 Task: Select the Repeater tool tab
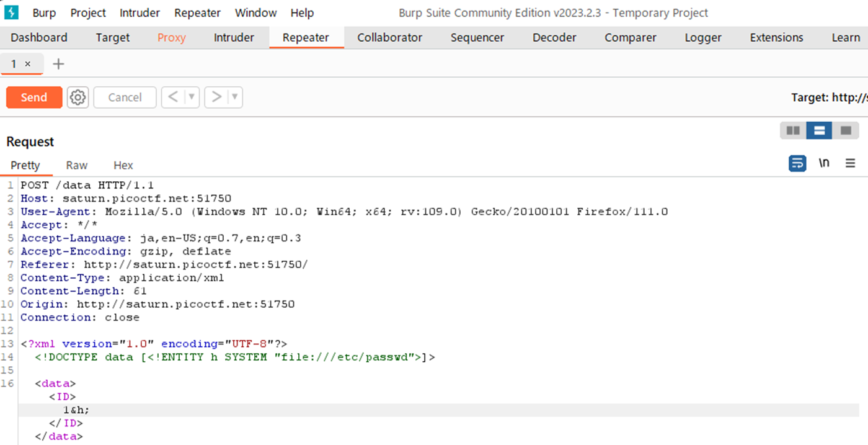(306, 38)
